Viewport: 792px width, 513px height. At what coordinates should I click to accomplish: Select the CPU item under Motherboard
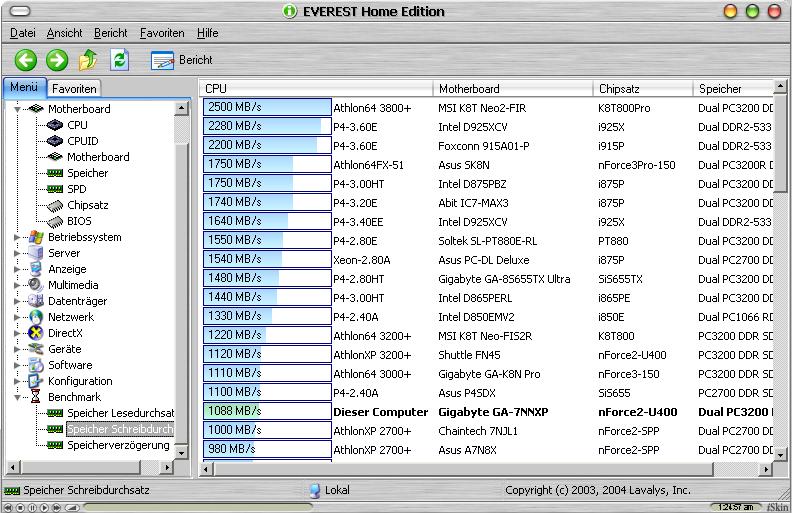point(77,125)
